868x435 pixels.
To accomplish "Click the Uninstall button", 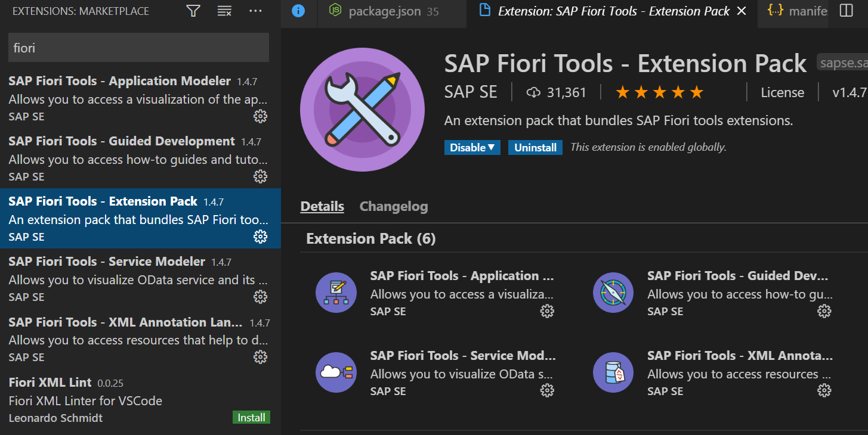I will point(535,147).
